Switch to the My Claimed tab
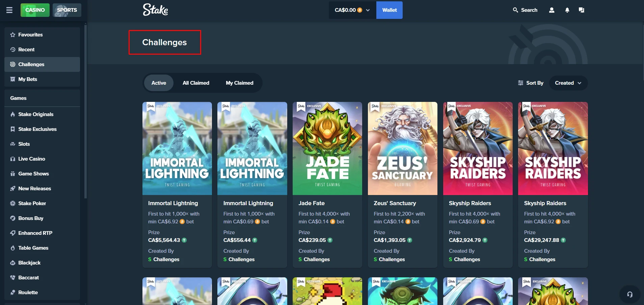 point(240,83)
